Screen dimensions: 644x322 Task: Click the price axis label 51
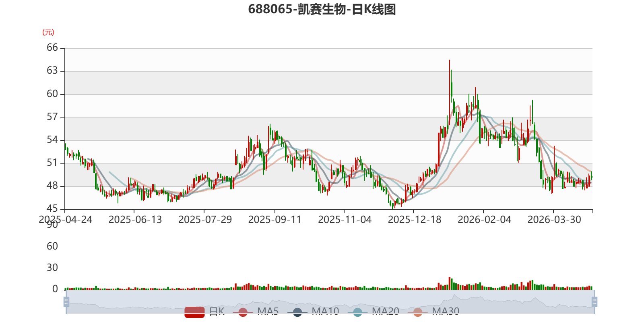(52, 163)
